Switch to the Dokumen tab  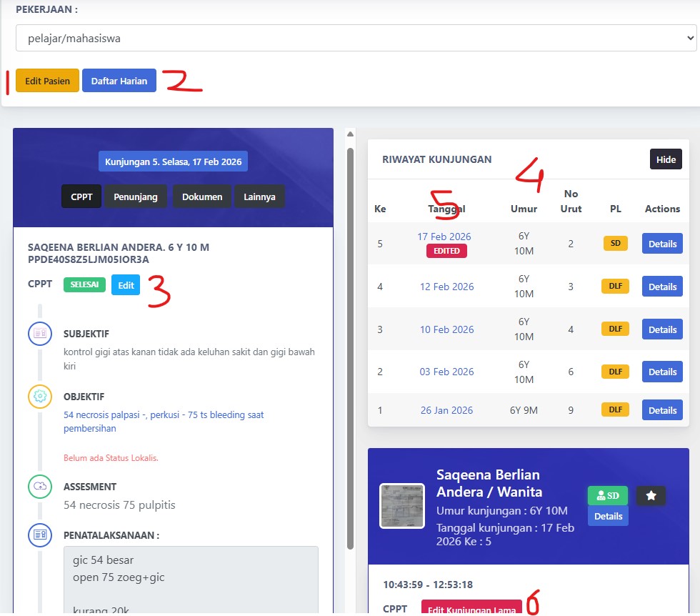click(x=202, y=197)
